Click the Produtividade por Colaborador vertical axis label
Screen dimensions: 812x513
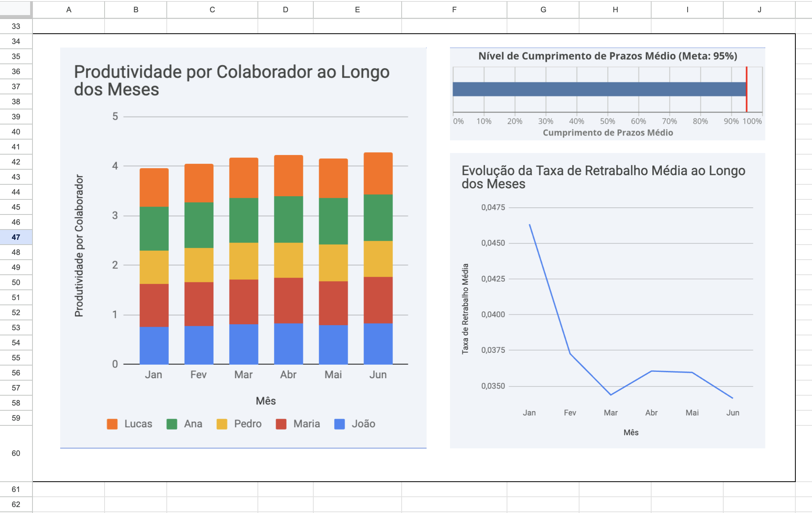point(79,245)
